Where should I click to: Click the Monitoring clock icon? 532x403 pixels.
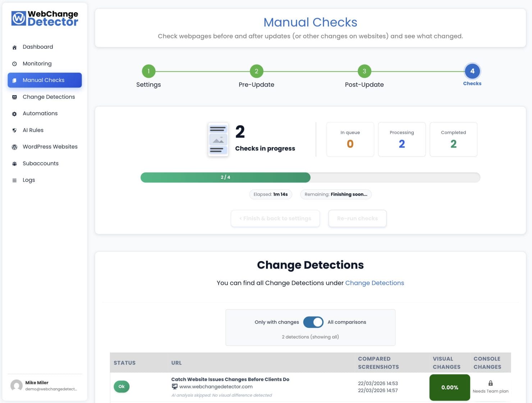pyautogui.click(x=14, y=64)
